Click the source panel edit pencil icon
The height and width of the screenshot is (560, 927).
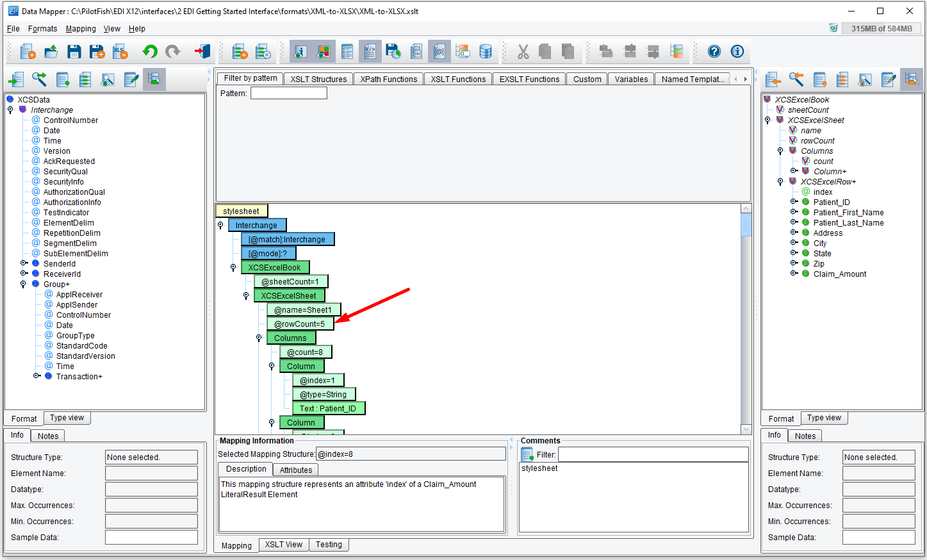131,79
